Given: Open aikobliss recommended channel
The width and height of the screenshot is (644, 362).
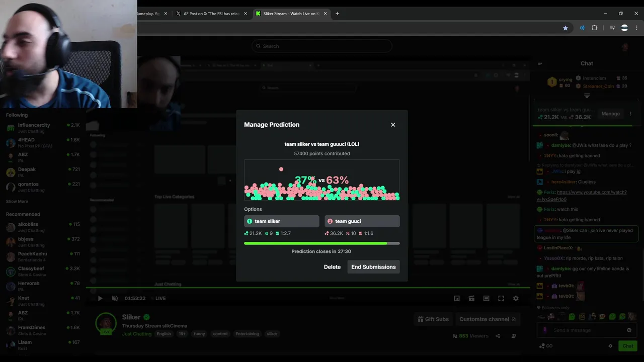Looking at the screenshot, I should pyautogui.click(x=43, y=227).
